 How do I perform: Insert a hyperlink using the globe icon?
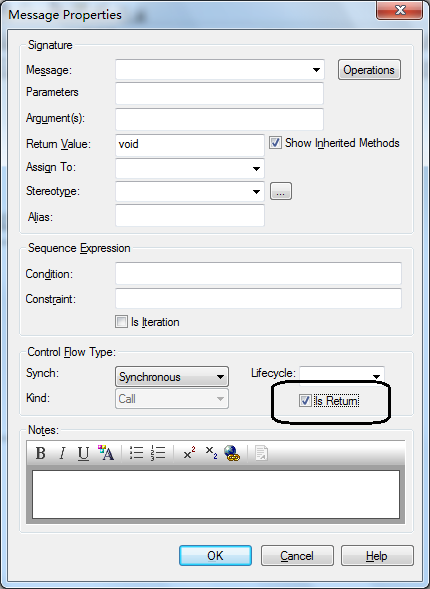tap(232, 453)
